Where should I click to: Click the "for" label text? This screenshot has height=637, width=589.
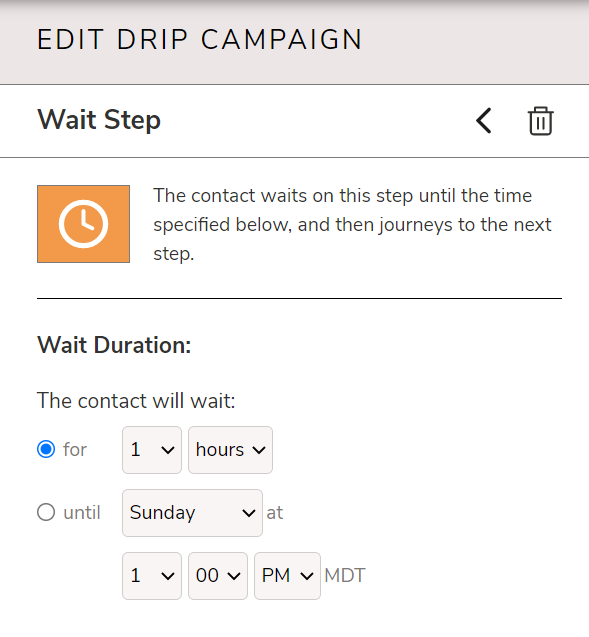coord(75,450)
